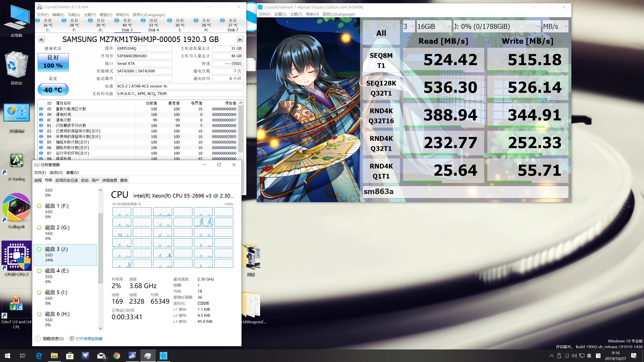Open 此电脑 desktop icon
The height and width of the screenshot is (362, 644).
point(17,22)
